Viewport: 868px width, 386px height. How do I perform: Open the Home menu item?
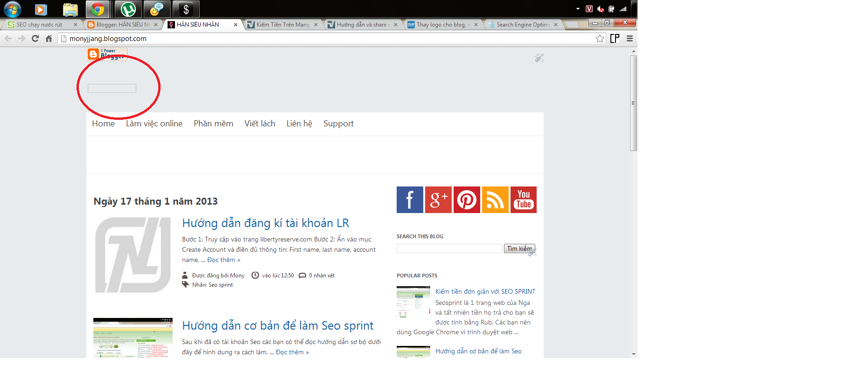[103, 124]
